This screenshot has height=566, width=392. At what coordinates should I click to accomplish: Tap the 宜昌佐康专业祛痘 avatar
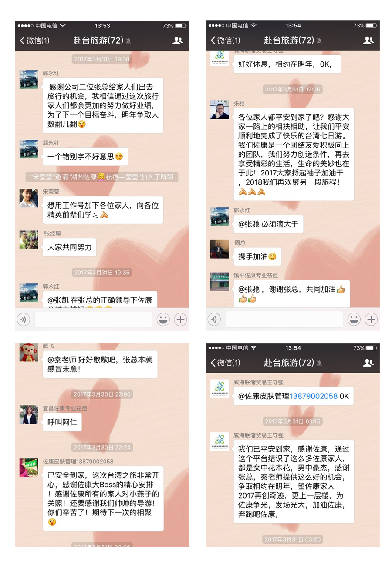click(x=29, y=414)
